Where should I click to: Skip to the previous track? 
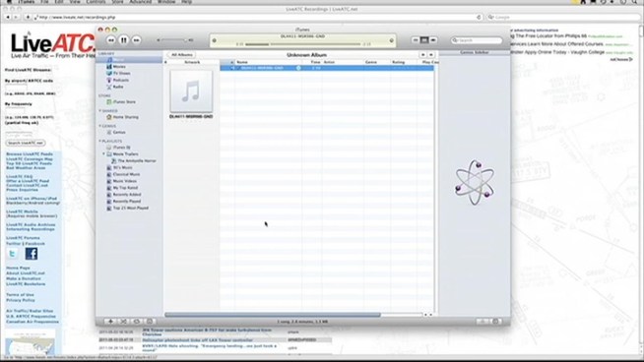point(110,40)
